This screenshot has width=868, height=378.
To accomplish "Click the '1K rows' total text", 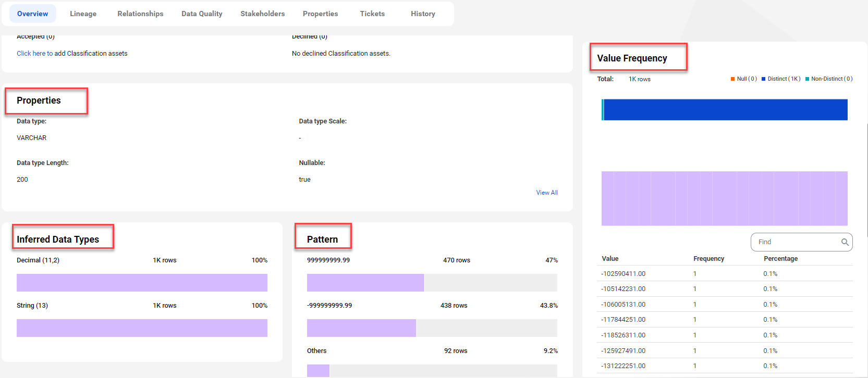I will 640,79.
